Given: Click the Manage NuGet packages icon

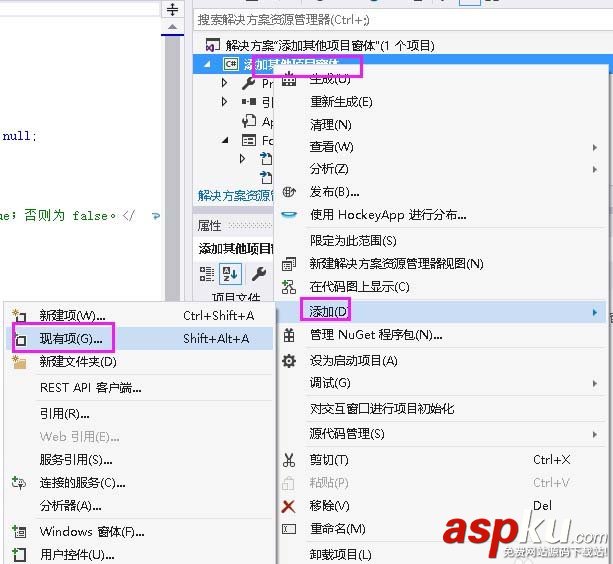Looking at the screenshot, I should 289,335.
